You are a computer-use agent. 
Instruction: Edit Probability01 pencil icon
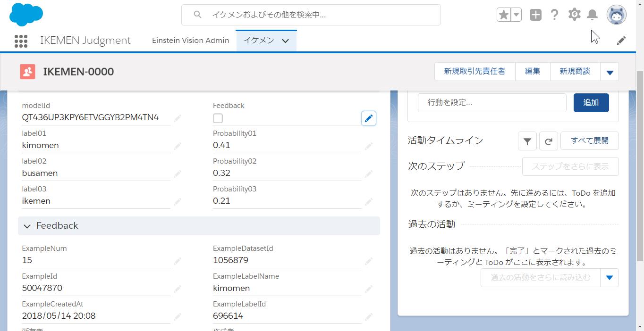pos(368,146)
